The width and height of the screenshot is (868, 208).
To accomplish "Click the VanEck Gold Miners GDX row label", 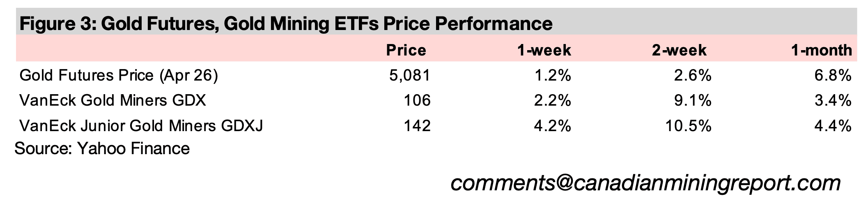I will (113, 100).
